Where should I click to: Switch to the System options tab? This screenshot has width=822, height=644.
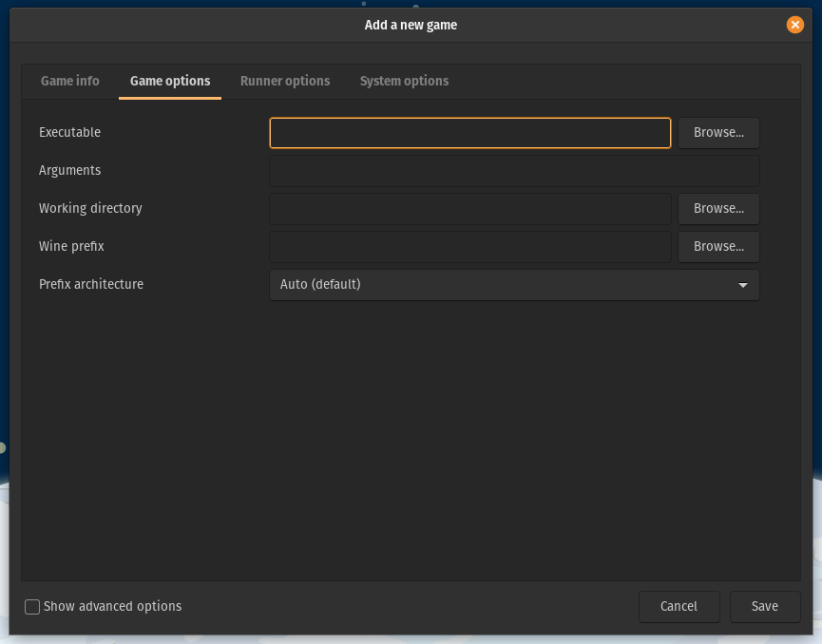pyautogui.click(x=404, y=81)
